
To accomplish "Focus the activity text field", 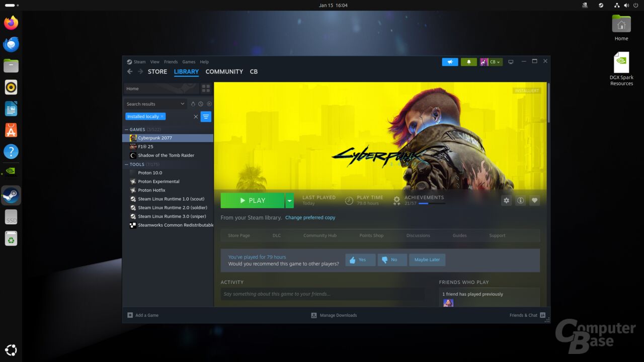I will [x=322, y=294].
